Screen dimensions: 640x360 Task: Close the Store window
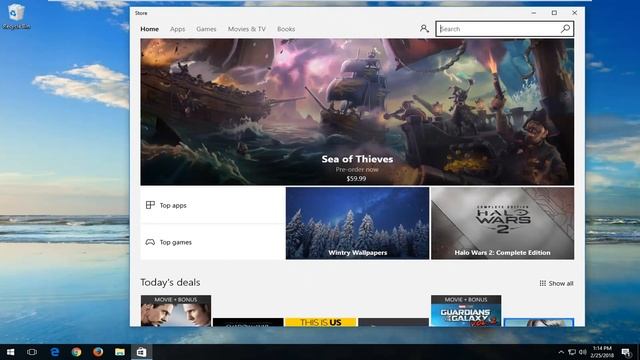pos(574,13)
